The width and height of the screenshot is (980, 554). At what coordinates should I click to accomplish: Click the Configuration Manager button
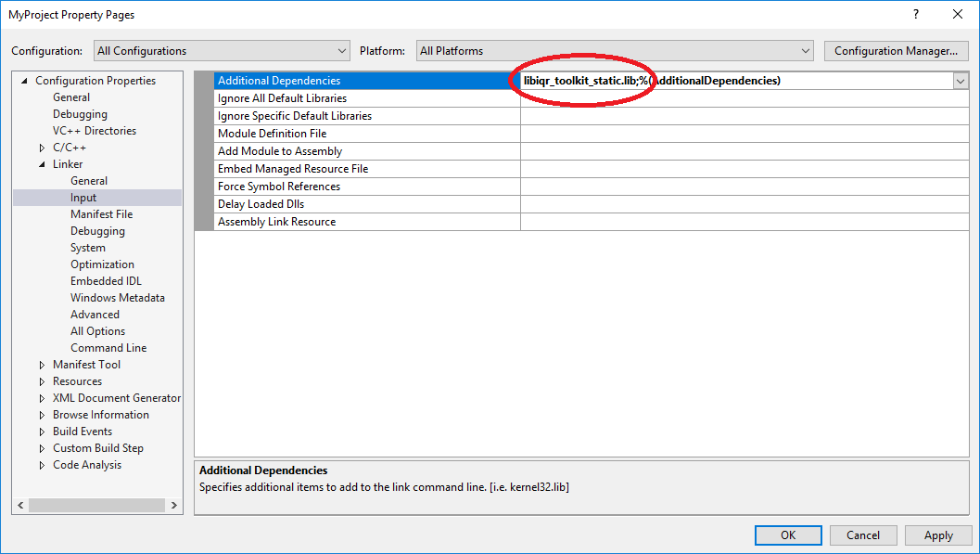(896, 50)
